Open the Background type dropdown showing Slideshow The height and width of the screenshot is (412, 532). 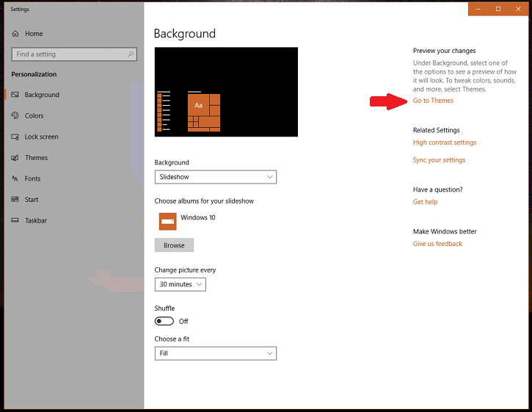tap(216, 177)
